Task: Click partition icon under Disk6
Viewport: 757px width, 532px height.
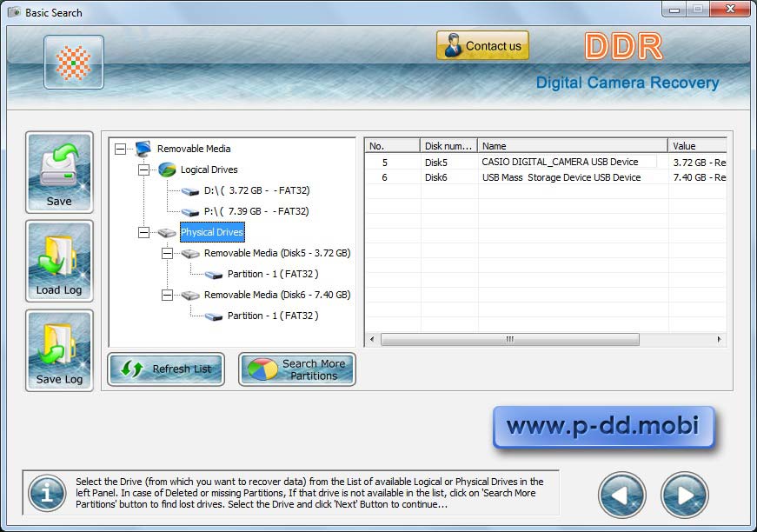Action: click(x=214, y=316)
